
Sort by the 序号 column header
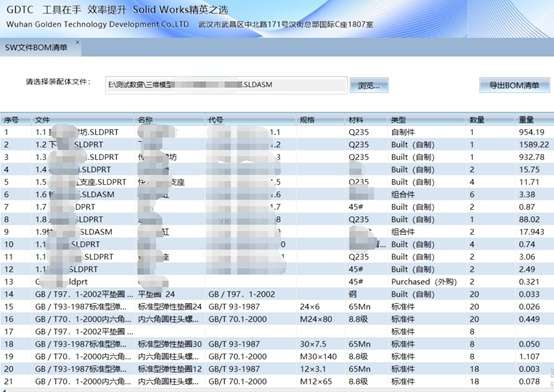click(11, 120)
